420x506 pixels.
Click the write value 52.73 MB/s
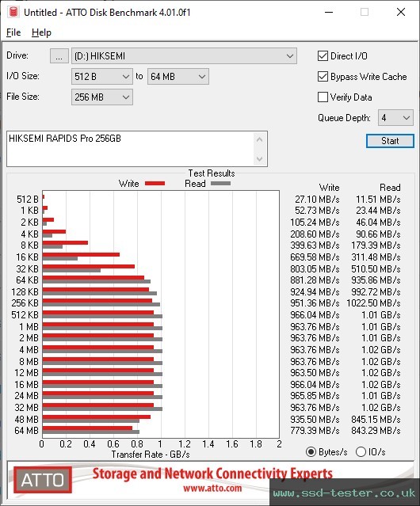tap(317, 211)
